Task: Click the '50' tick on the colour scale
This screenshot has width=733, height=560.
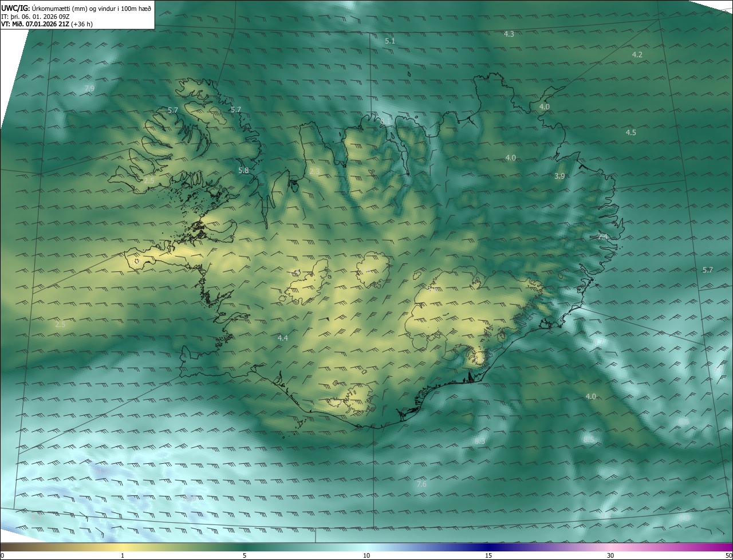Action: coord(729,555)
